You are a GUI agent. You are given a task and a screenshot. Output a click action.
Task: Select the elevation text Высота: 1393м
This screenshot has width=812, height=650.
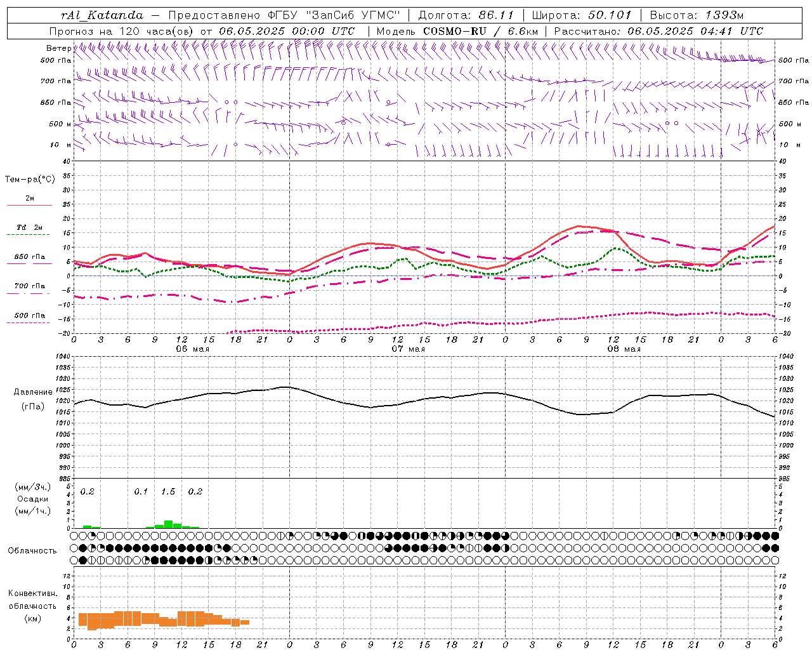[x=698, y=15]
